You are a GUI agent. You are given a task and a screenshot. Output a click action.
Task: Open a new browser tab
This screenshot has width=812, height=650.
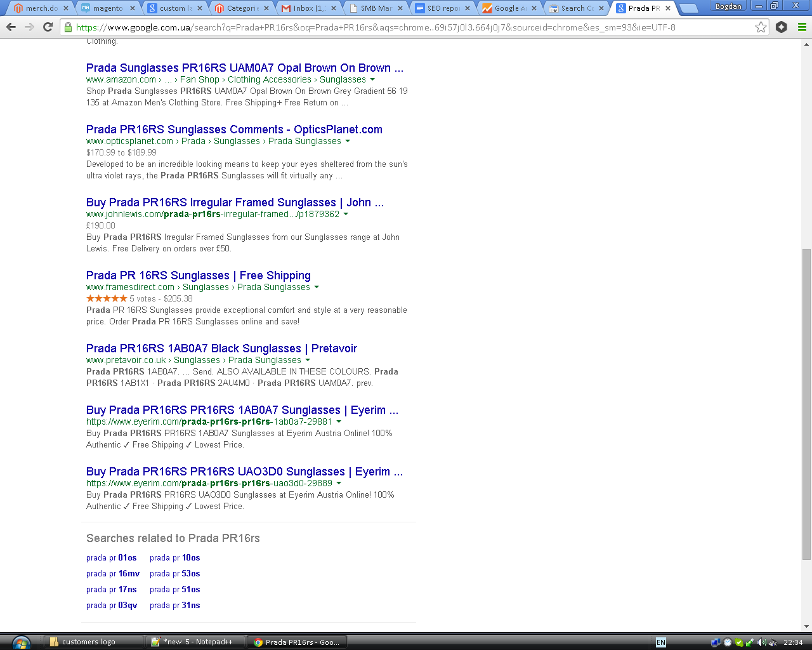(688, 8)
